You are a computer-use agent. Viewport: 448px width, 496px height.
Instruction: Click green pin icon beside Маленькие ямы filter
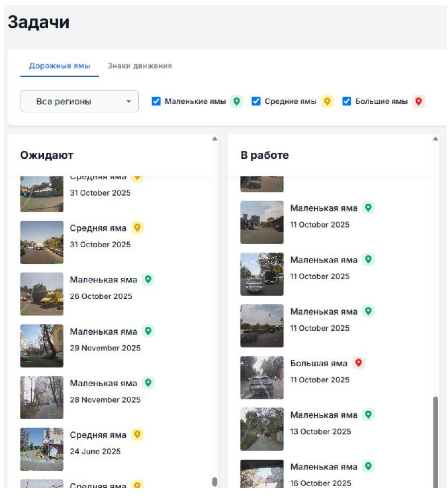[237, 101]
